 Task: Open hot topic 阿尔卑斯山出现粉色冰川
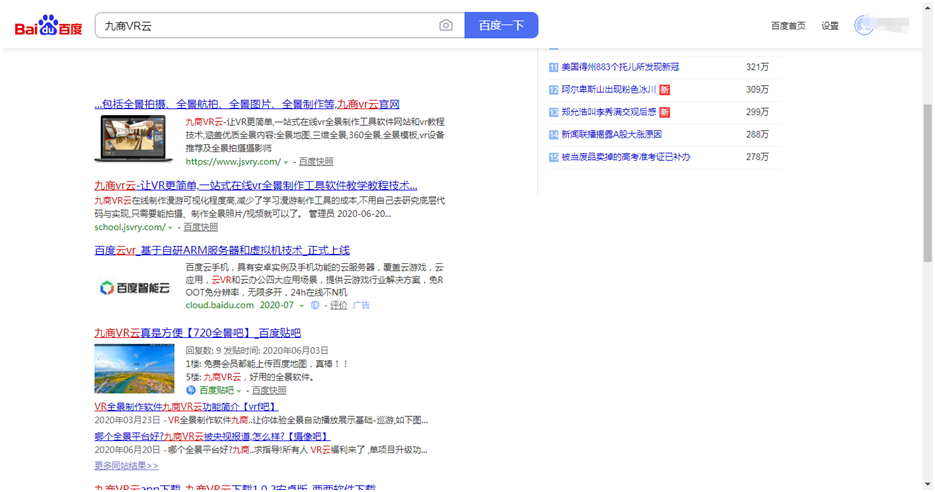point(609,89)
